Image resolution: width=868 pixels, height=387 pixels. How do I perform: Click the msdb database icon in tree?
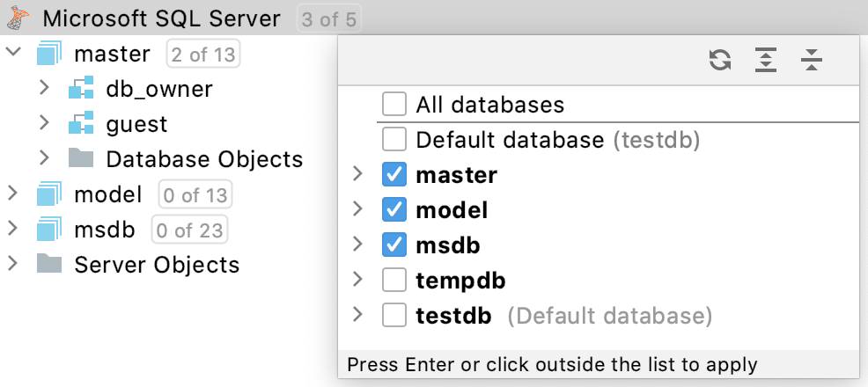[x=49, y=230]
